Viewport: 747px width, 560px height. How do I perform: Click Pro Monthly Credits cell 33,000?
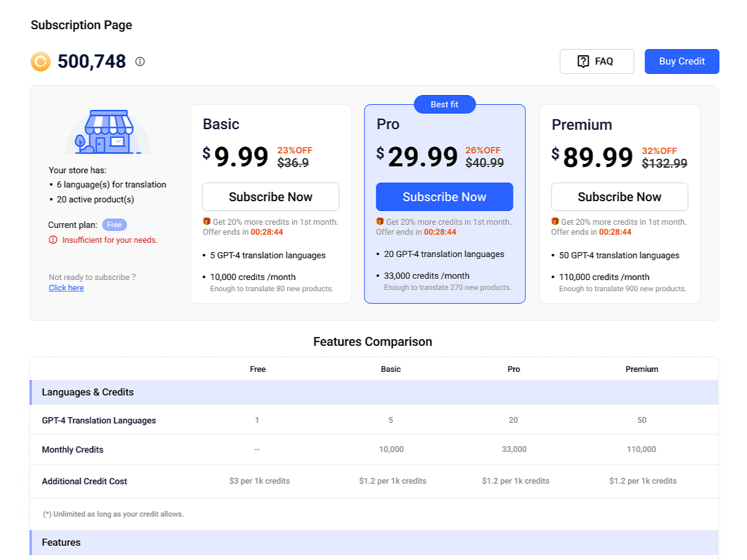(x=514, y=449)
